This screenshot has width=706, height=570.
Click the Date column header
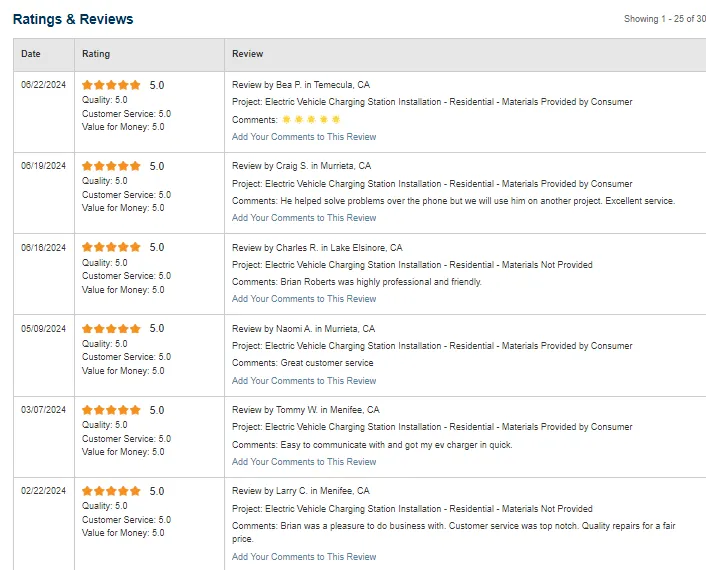(31, 54)
